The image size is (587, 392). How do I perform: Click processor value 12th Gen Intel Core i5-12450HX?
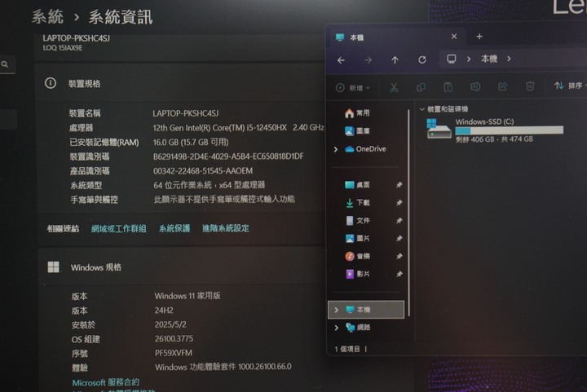(x=238, y=128)
